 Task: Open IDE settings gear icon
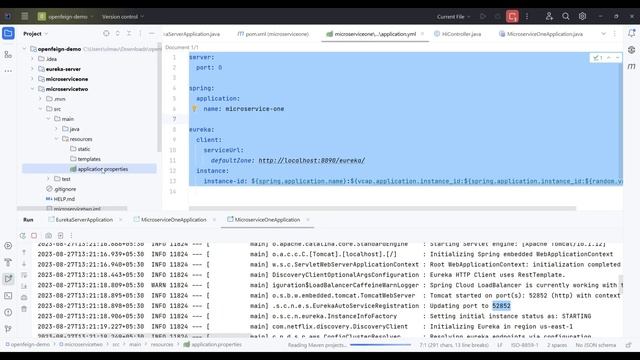[582, 16]
